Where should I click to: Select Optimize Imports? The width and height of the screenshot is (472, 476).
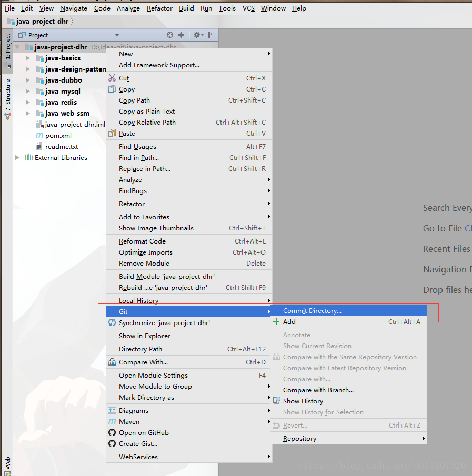pos(189,252)
